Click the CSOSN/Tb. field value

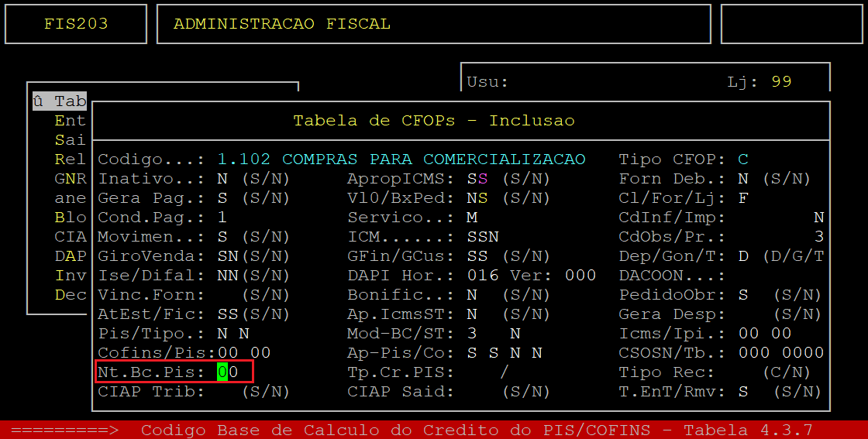pyautogui.click(x=780, y=353)
